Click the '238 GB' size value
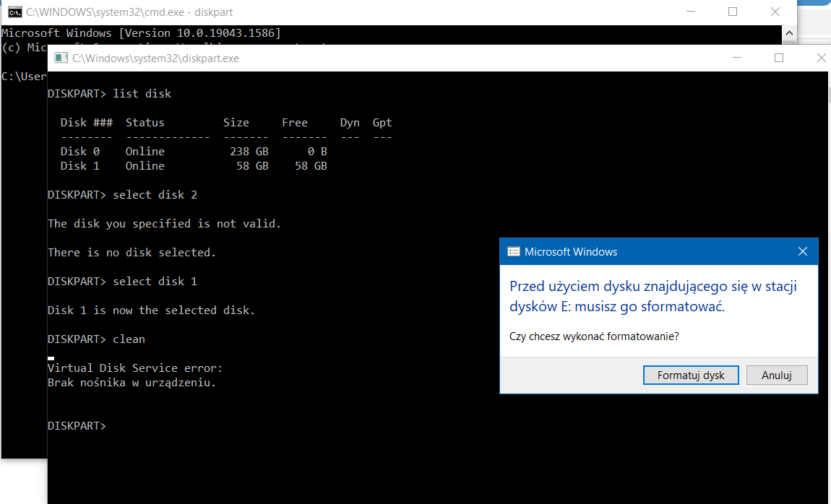The width and height of the screenshot is (831, 504). tap(249, 152)
